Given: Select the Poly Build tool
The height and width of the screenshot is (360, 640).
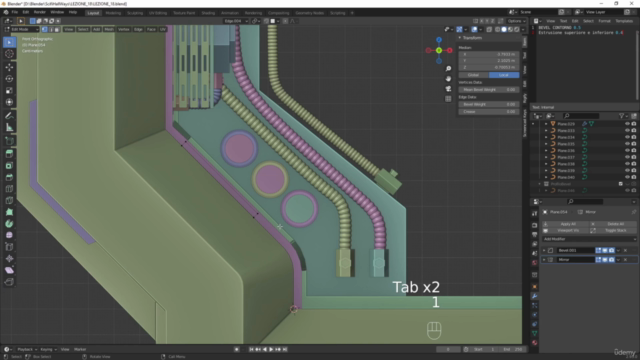Looking at the screenshot, I should (x=9, y=212).
